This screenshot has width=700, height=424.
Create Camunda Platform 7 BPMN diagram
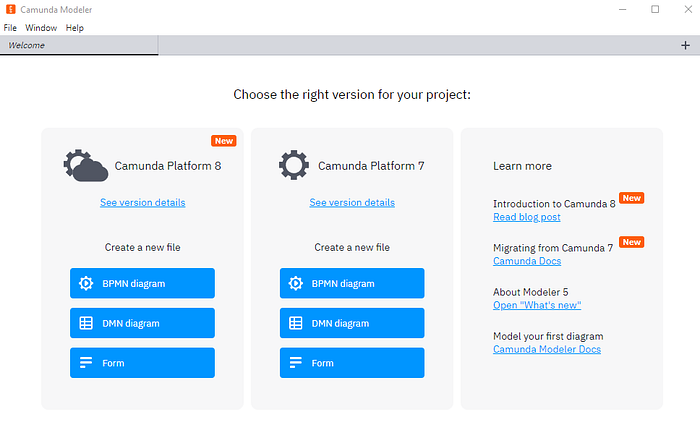pos(352,283)
